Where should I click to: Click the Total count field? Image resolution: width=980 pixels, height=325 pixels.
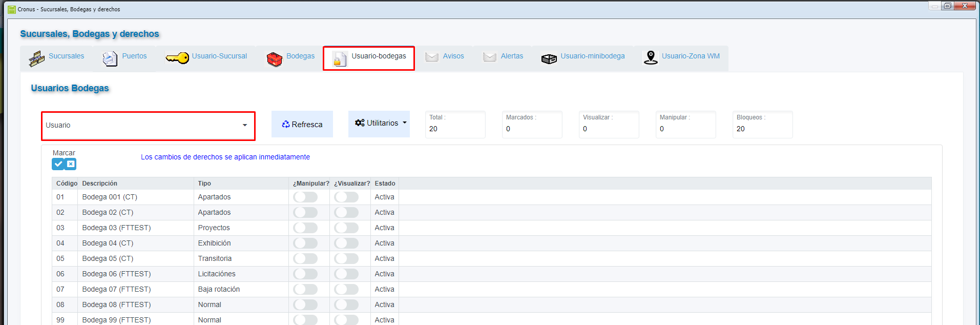[x=455, y=125]
